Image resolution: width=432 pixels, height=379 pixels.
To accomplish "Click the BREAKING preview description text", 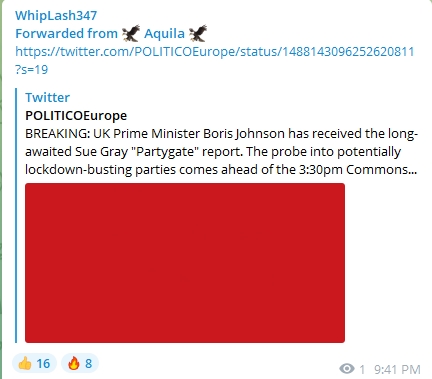I will point(221,151).
